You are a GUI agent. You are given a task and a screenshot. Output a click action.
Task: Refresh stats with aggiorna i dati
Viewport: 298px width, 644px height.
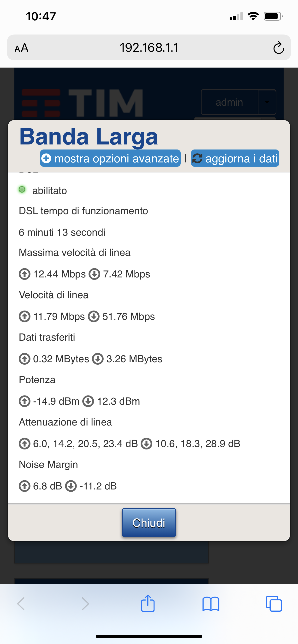235,158
